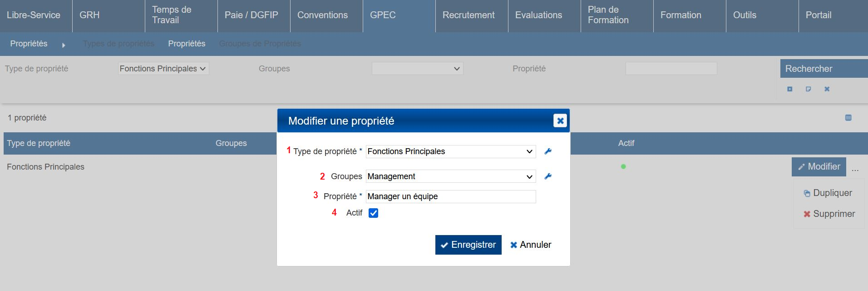The height and width of the screenshot is (291, 868).
Task: Close the Modifier une propriété dialog
Action: (560, 120)
